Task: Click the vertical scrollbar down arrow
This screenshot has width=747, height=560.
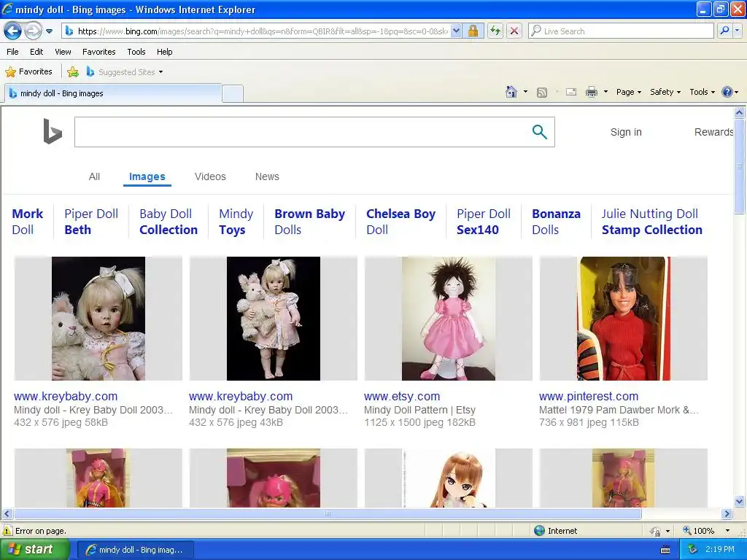Action: pos(740,501)
